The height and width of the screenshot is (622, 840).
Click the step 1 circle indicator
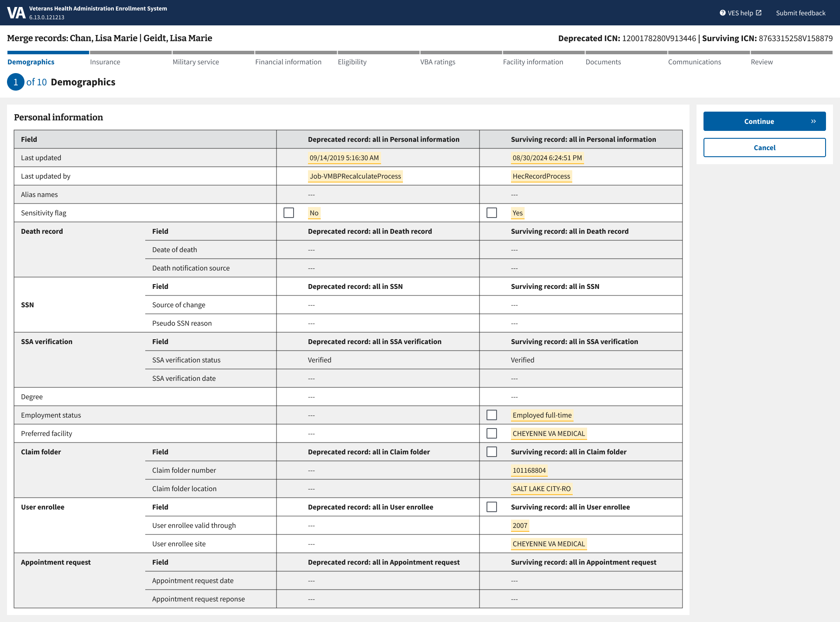pos(16,82)
